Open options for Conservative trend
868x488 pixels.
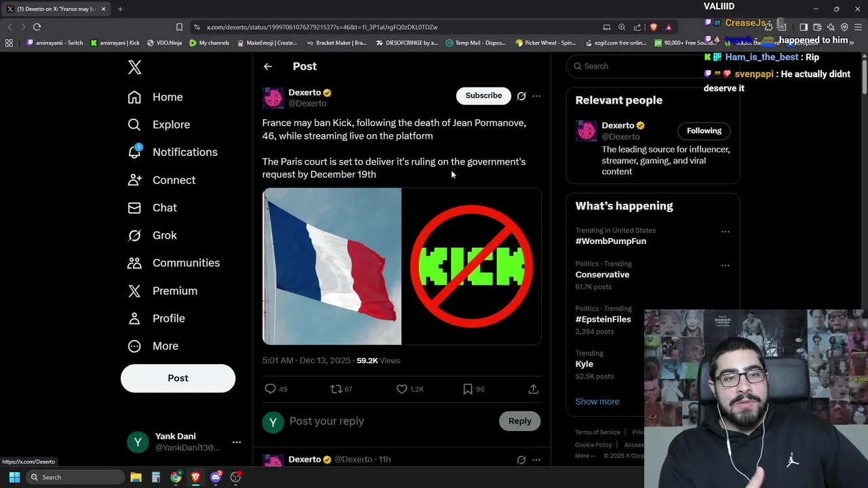pyautogui.click(x=725, y=266)
